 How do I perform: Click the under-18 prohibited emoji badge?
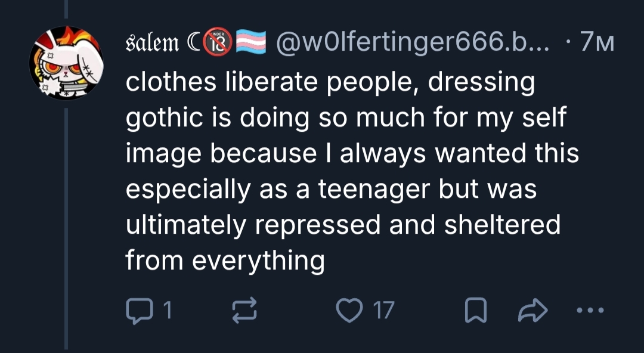[x=218, y=42]
